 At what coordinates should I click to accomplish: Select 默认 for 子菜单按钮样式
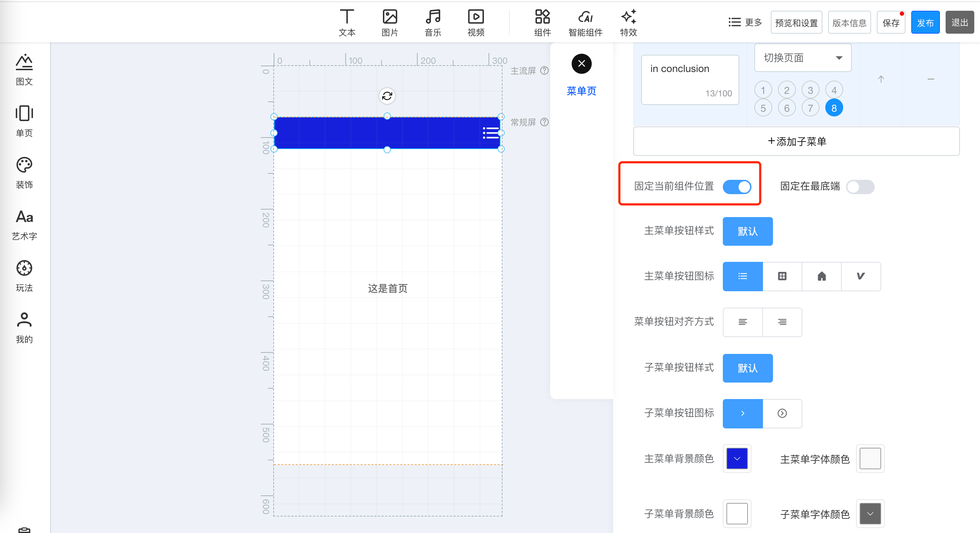click(x=747, y=368)
